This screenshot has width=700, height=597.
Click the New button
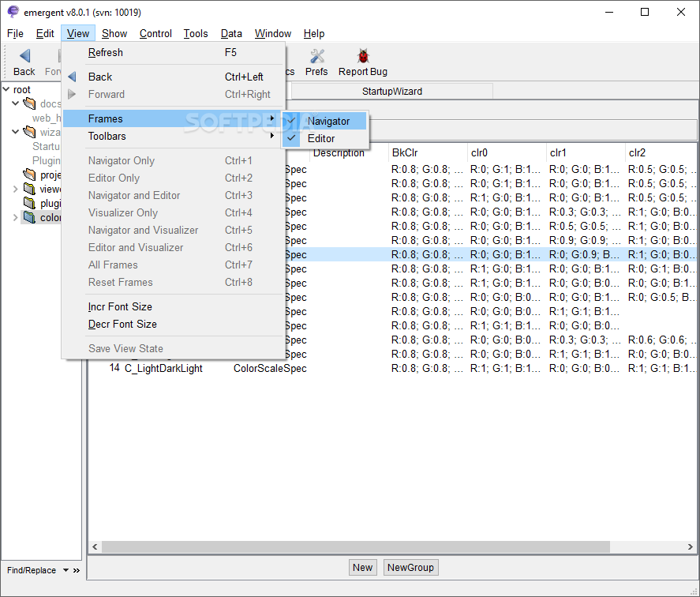[362, 568]
